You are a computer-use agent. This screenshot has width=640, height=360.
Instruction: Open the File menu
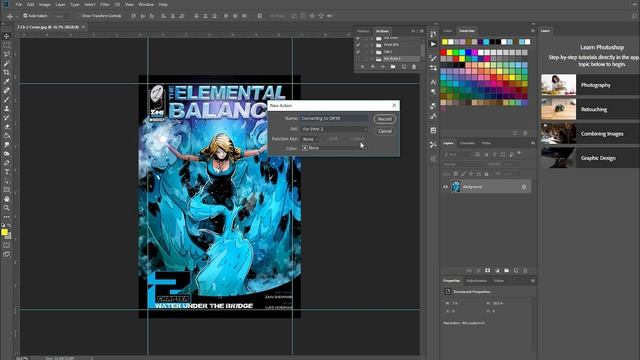pos(19,4)
